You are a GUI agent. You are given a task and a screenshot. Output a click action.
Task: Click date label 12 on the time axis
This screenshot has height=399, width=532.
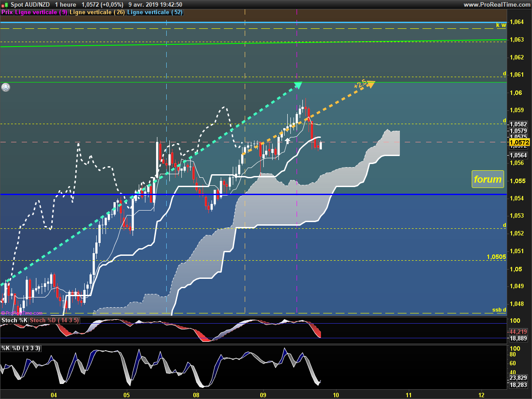tap(482, 395)
